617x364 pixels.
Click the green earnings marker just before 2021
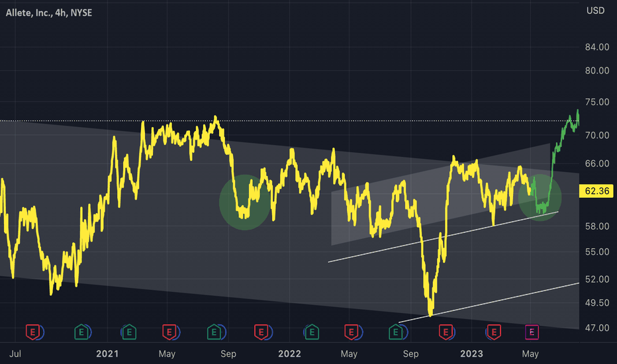coord(81,332)
